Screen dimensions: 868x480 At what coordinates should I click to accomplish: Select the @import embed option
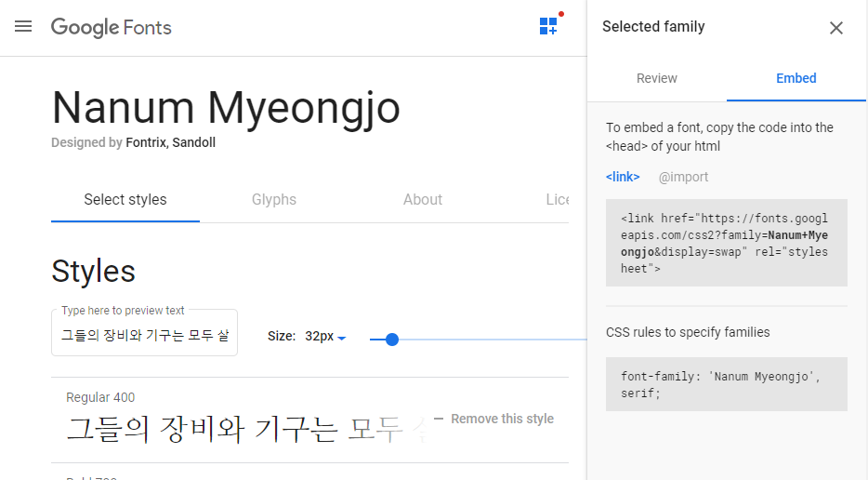pyautogui.click(x=683, y=177)
